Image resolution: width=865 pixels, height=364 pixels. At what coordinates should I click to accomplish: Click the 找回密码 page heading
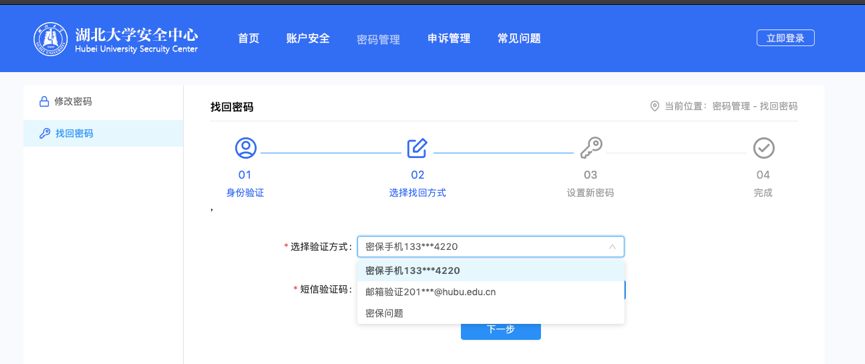click(232, 107)
